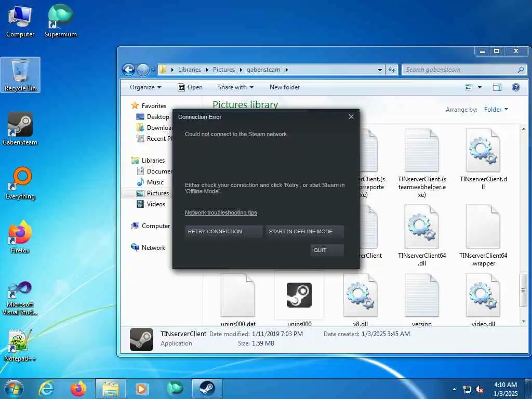Open Internet Explorer from the taskbar

[46, 389]
